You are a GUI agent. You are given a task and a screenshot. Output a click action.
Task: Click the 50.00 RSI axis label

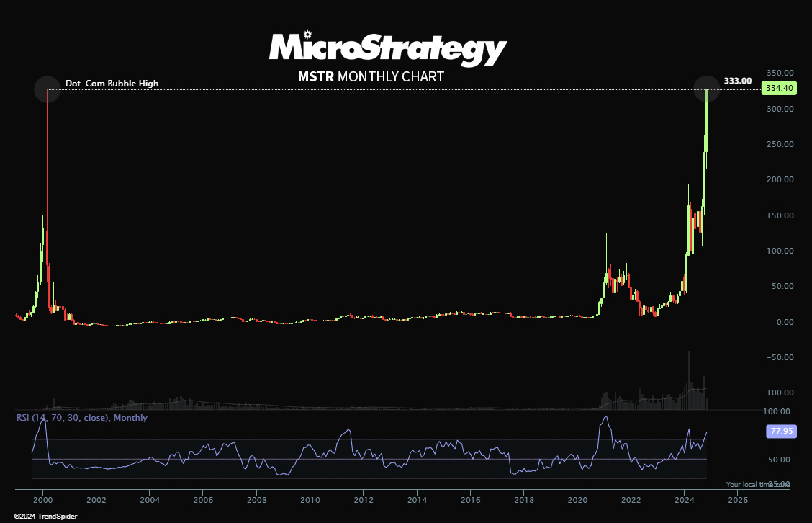click(x=779, y=460)
